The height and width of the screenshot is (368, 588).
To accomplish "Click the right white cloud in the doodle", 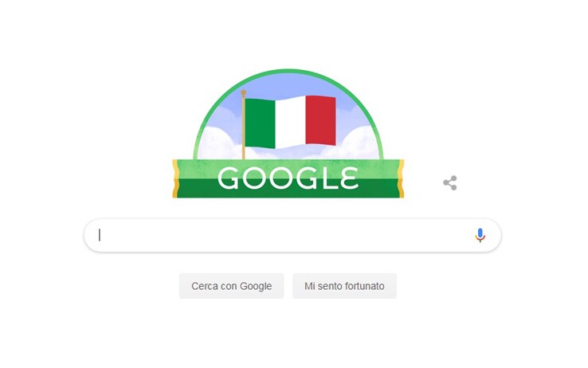I will [360, 144].
